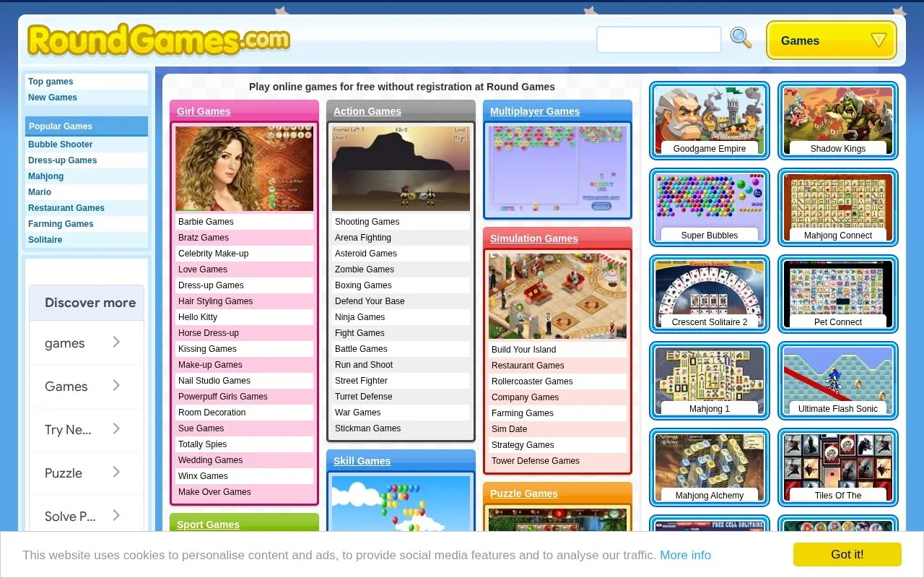Open Shadow Kings game thumbnail
Image resolution: width=924 pixels, height=578 pixels.
pyautogui.click(x=838, y=121)
